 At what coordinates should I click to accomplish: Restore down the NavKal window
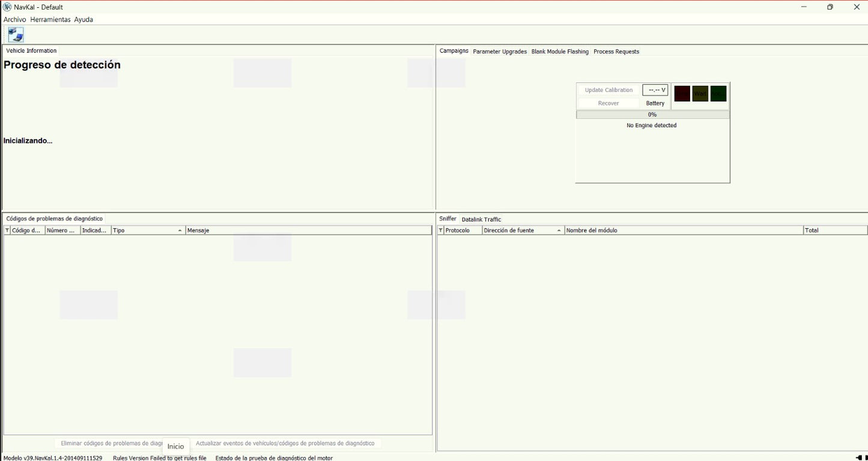point(830,7)
